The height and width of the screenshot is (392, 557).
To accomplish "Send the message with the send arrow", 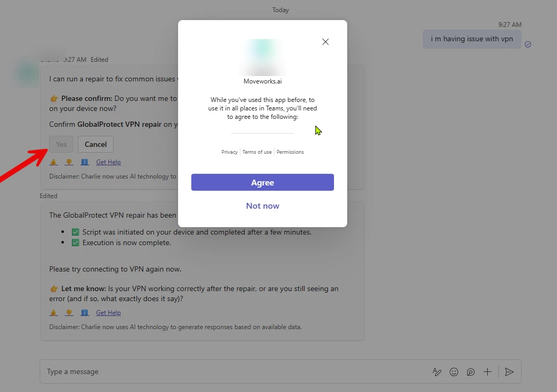I will pyautogui.click(x=509, y=372).
